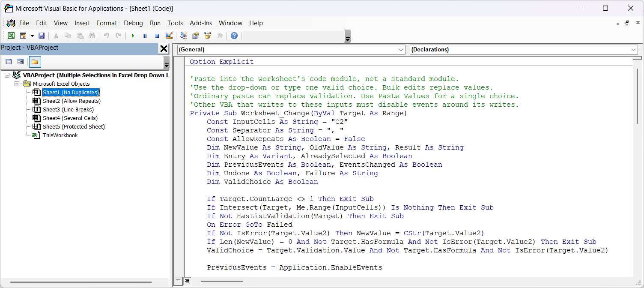Close the Project - VBAProject panel

(x=164, y=49)
